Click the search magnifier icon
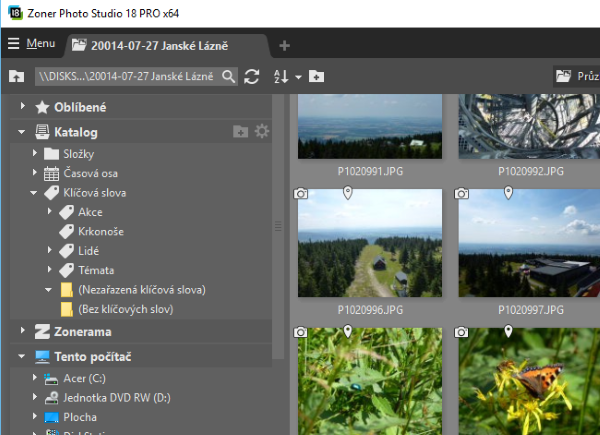 [x=228, y=77]
